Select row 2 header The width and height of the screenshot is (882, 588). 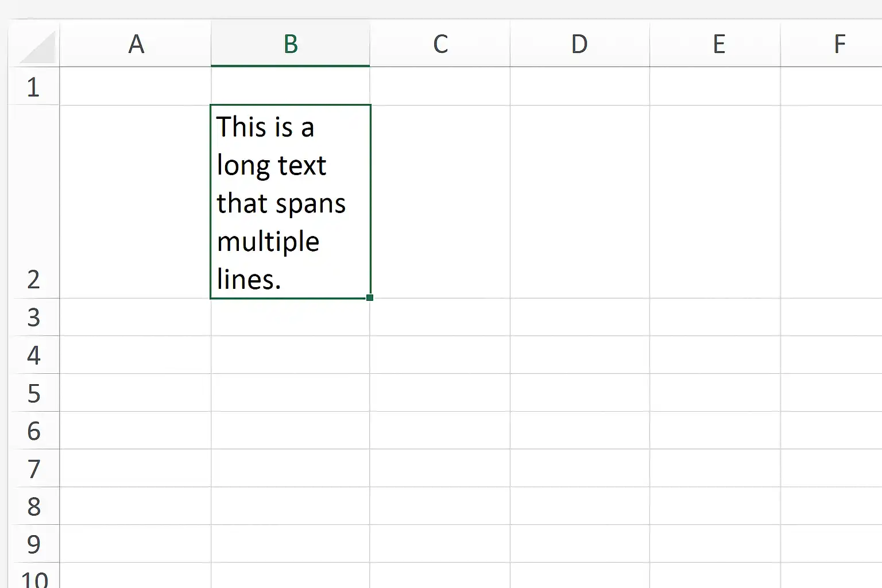(x=34, y=202)
